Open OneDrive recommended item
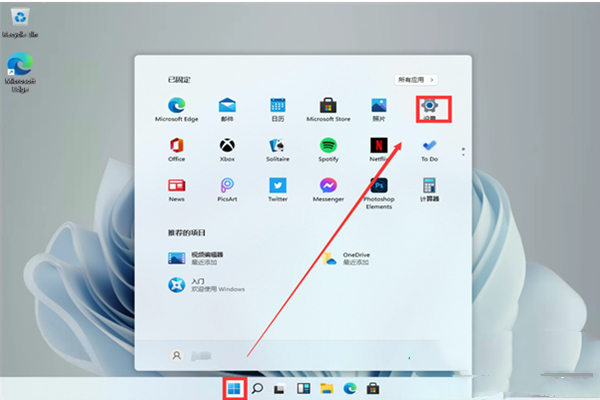This screenshot has height=400, width=600. coord(346,258)
